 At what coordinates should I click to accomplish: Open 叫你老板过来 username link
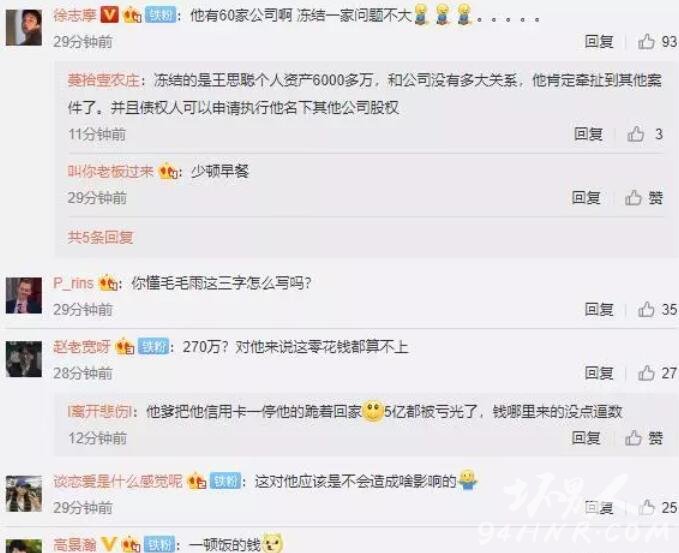pos(110,171)
